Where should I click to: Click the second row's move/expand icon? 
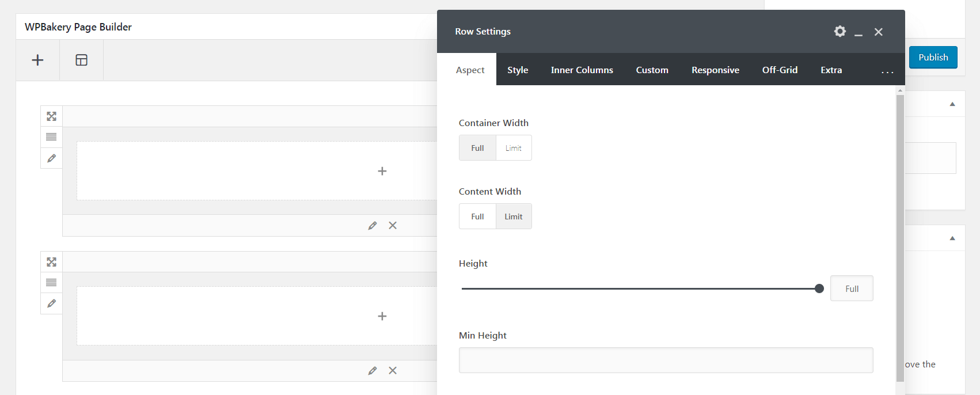click(x=51, y=262)
